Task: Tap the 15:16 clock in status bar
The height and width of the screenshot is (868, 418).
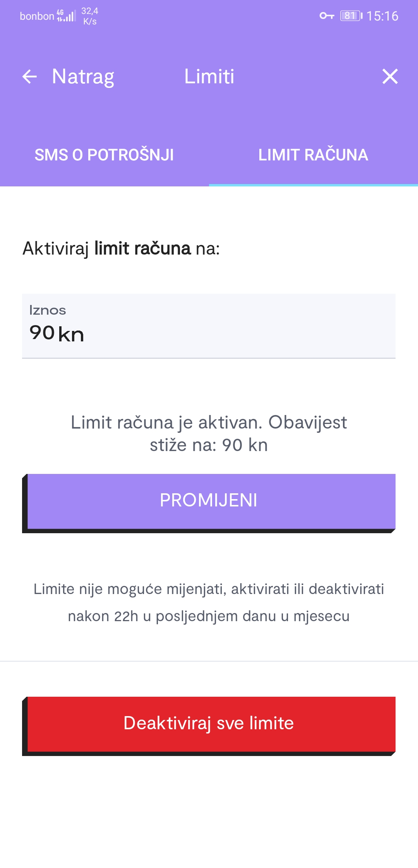Action: pos(382,16)
